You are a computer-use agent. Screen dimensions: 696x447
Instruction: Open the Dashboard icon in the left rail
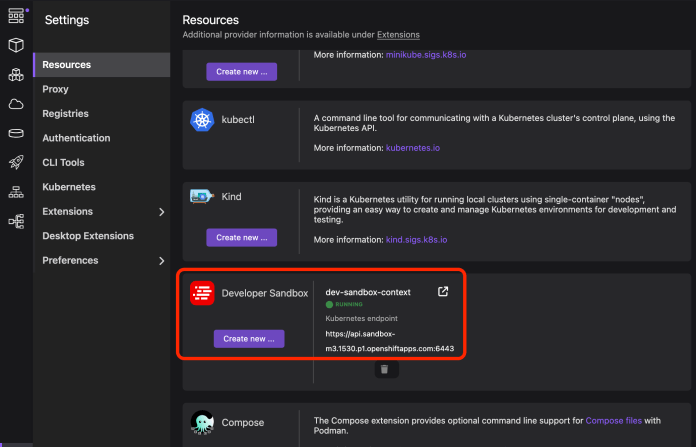coord(16,16)
